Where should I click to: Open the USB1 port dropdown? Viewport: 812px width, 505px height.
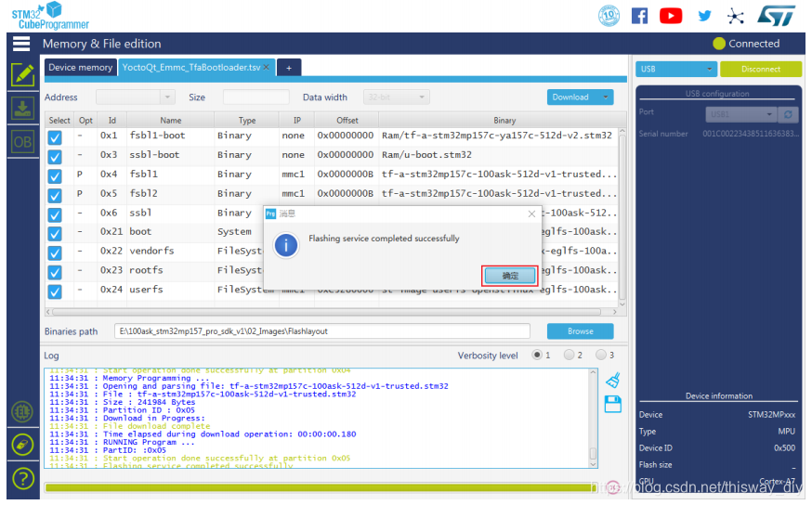[740, 114]
